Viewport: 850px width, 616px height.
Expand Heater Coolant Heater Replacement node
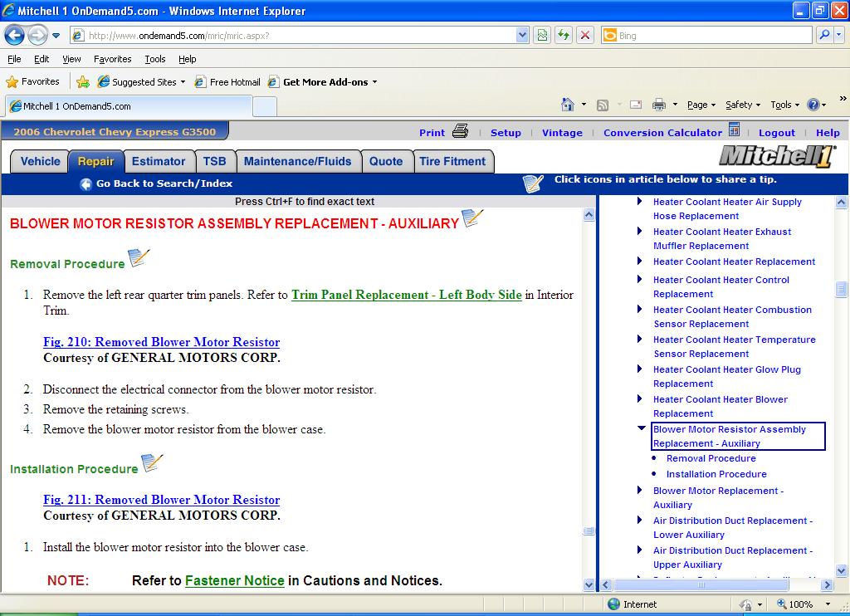point(640,261)
